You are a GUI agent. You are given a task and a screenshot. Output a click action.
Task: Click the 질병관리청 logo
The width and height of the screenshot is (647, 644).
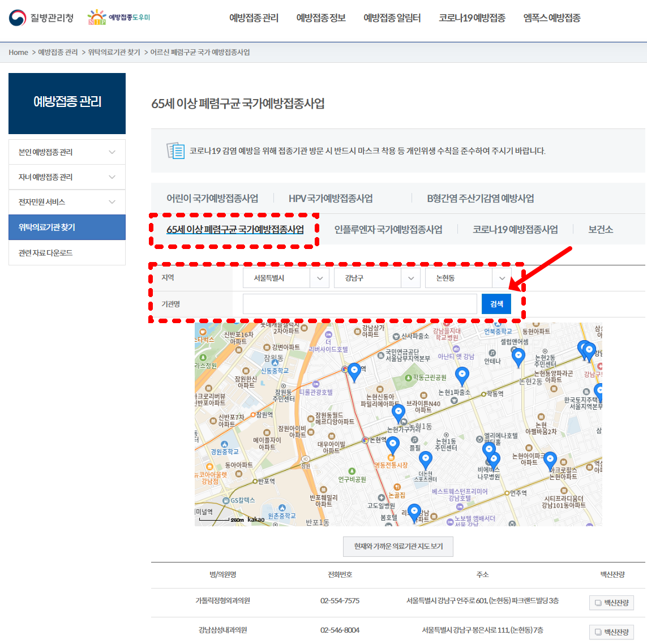(41, 18)
